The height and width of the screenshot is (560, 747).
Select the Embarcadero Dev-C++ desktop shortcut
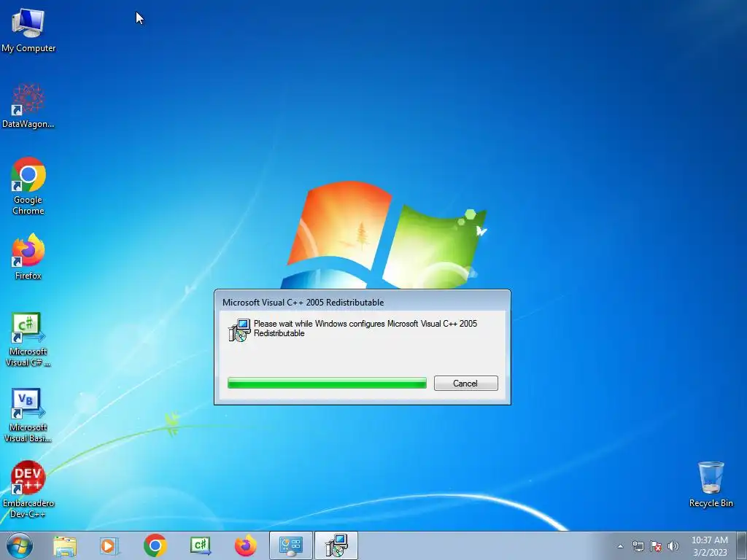tap(28, 489)
